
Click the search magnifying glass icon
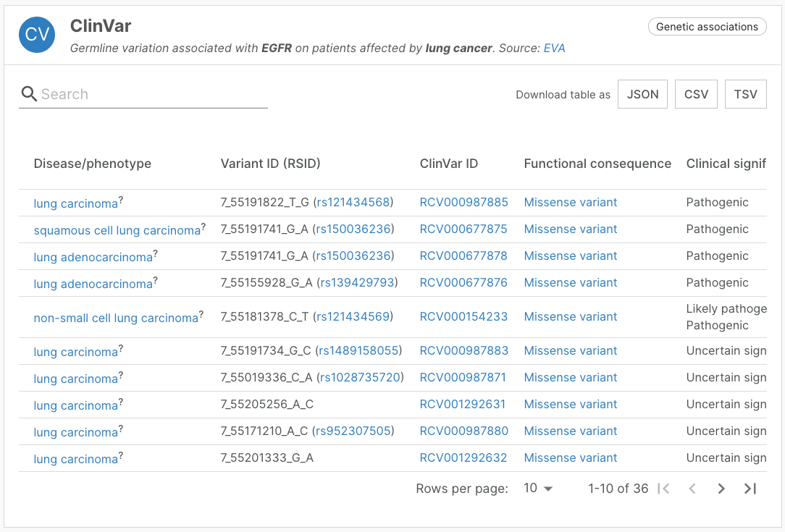[x=29, y=94]
